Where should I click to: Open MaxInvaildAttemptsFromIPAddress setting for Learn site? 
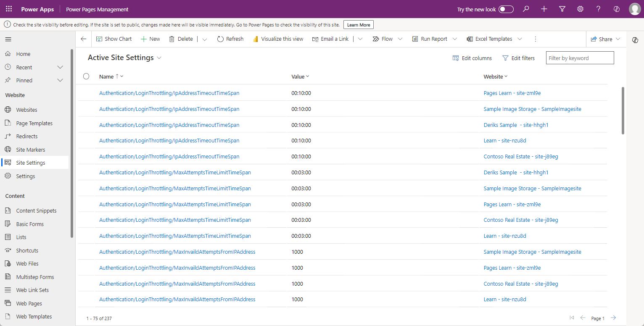[x=177, y=299]
